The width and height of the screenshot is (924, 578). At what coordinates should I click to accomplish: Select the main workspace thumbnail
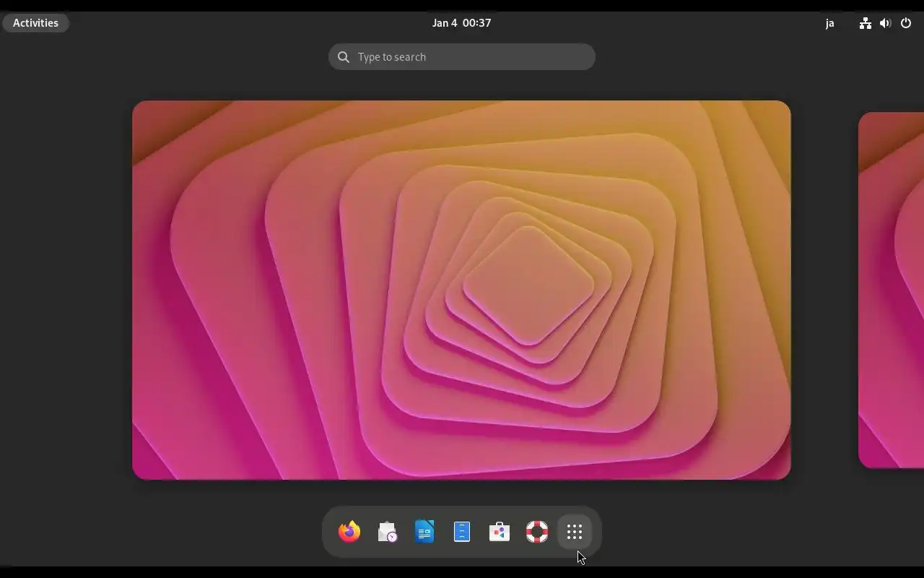point(461,290)
